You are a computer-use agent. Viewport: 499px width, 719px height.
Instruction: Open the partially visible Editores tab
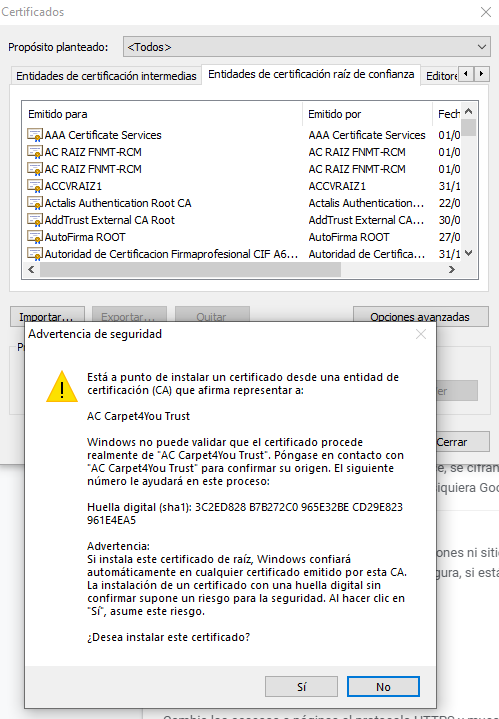coord(441,76)
